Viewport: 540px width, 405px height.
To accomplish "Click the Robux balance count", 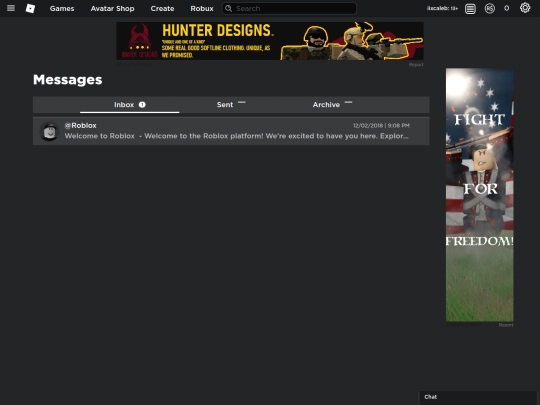I will point(507,8).
